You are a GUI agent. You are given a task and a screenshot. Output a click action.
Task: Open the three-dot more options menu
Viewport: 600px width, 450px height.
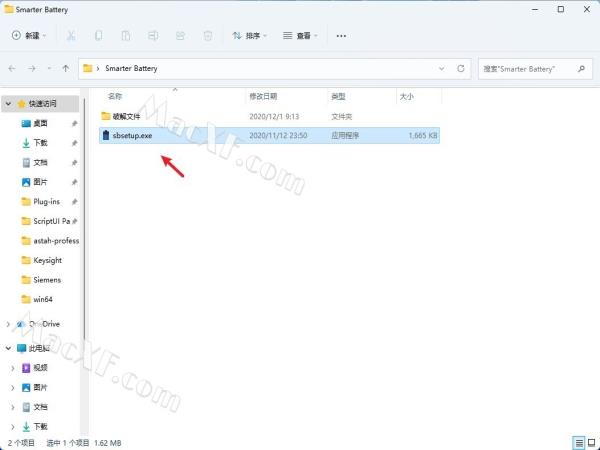pos(341,36)
